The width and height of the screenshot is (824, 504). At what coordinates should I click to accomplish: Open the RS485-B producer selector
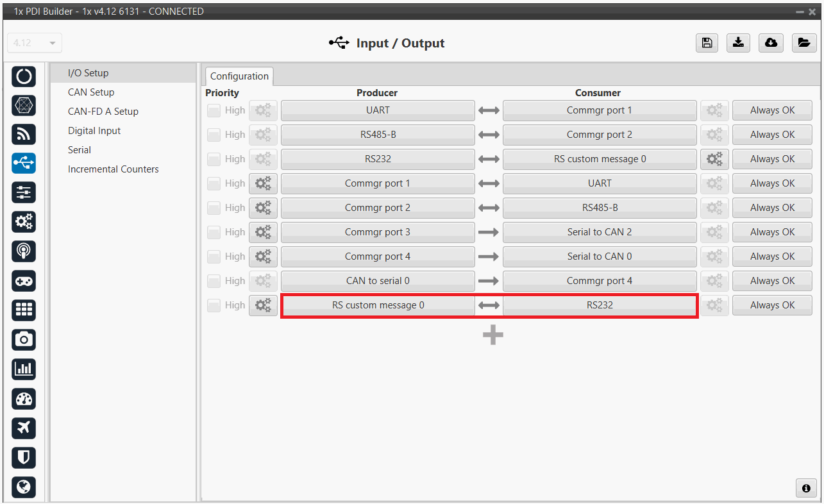(x=378, y=135)
